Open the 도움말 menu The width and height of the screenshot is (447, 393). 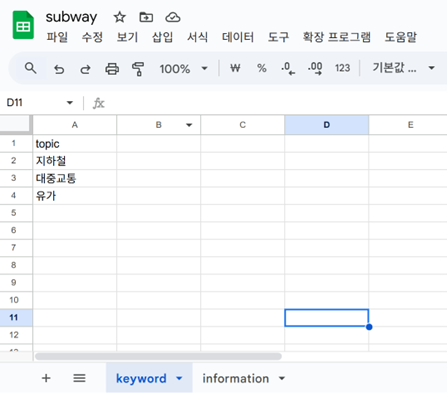(401, 37)
